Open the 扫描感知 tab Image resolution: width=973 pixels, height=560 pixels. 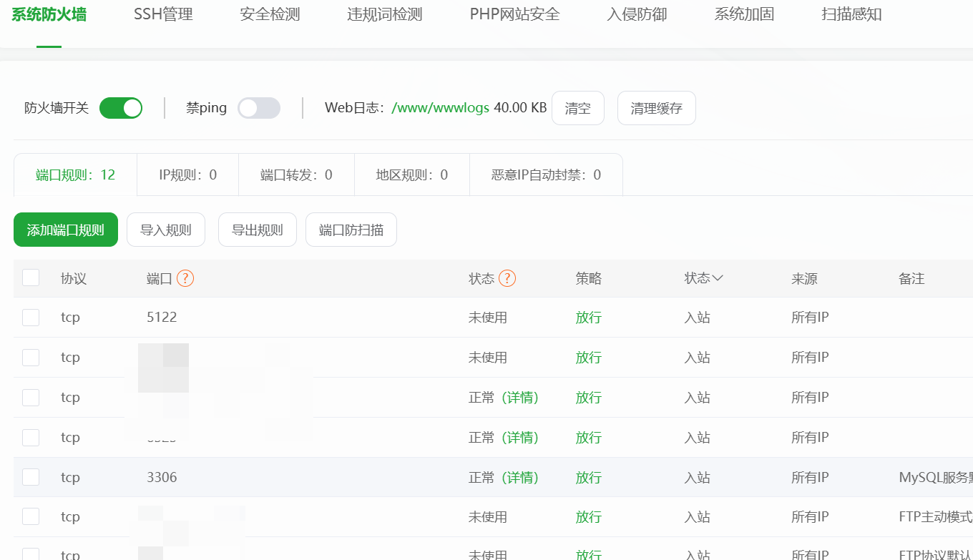851,14
